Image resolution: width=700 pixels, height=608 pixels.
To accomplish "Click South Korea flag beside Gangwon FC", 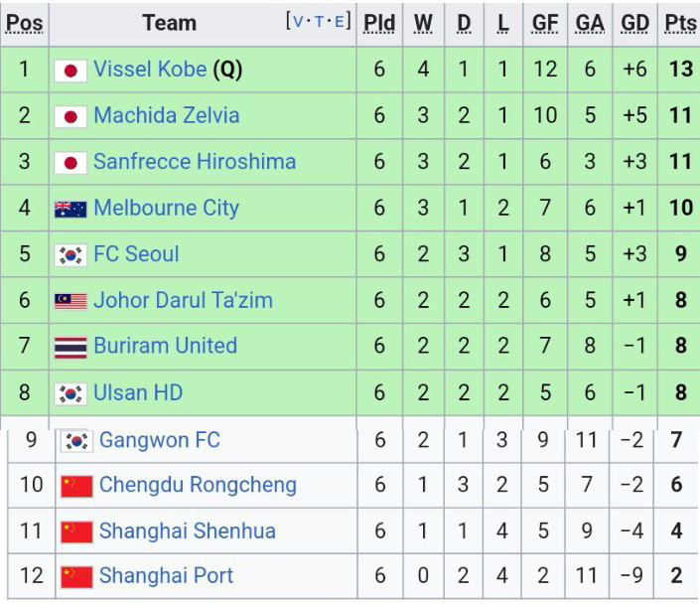I will [x=76, y=441].
